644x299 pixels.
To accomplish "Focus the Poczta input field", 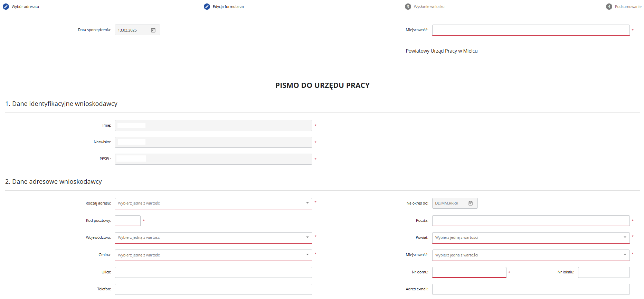I will (x=531, y=221).
